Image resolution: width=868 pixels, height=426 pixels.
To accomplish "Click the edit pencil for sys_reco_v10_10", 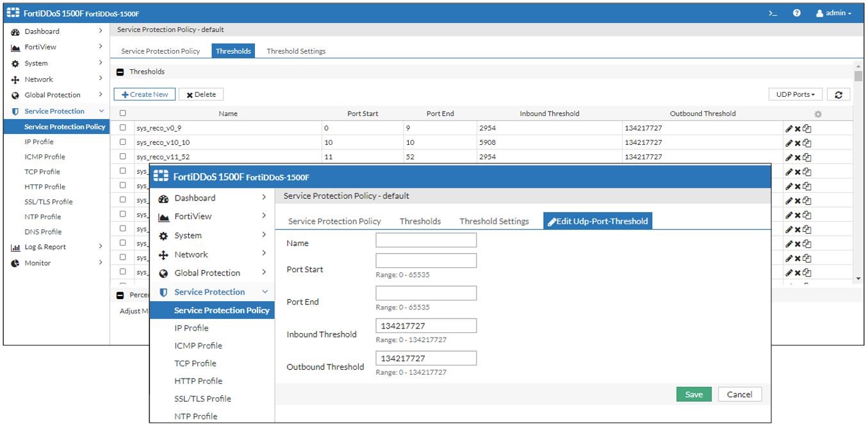I will pos(789,143).
